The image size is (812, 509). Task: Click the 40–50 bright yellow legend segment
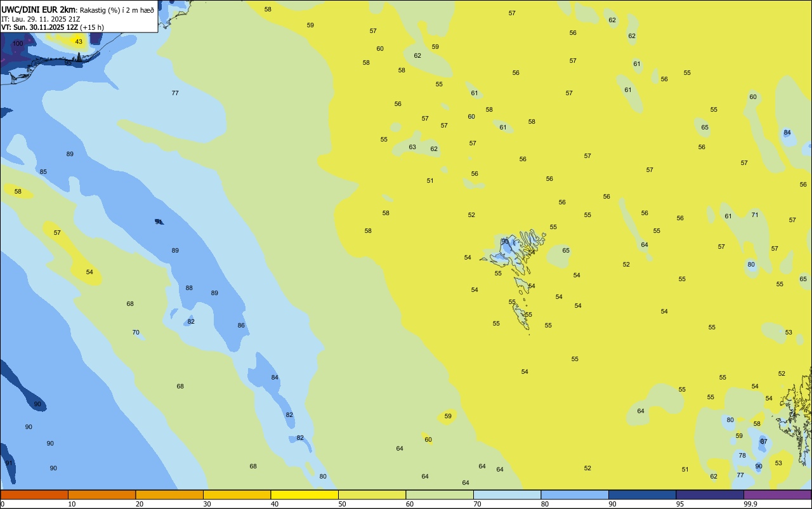(304, 494)
